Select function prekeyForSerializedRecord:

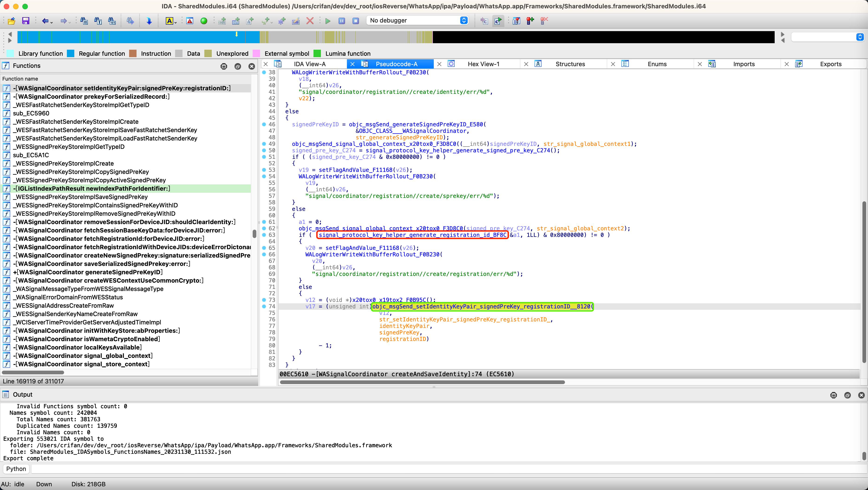click(125, 96)
